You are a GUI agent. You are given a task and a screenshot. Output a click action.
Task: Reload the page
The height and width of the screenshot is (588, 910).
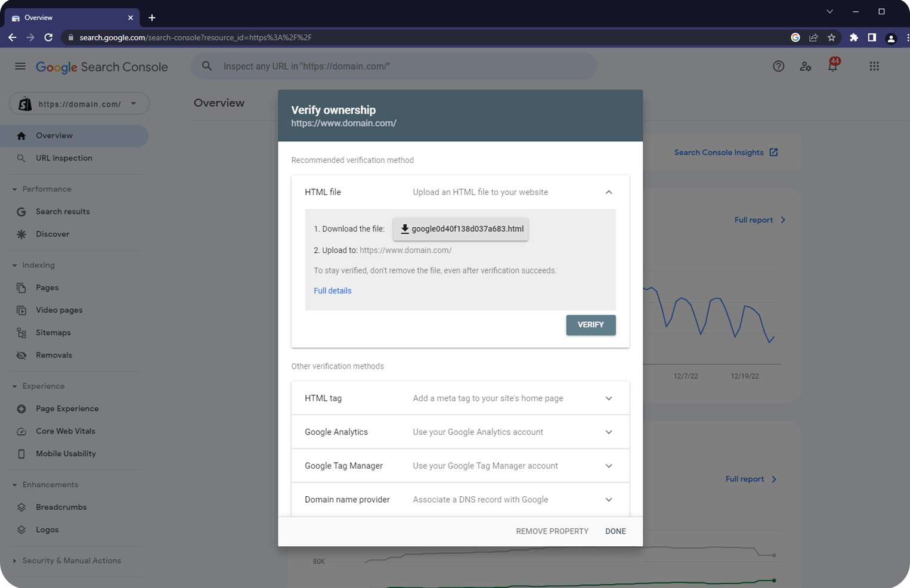tap(49, 38)
